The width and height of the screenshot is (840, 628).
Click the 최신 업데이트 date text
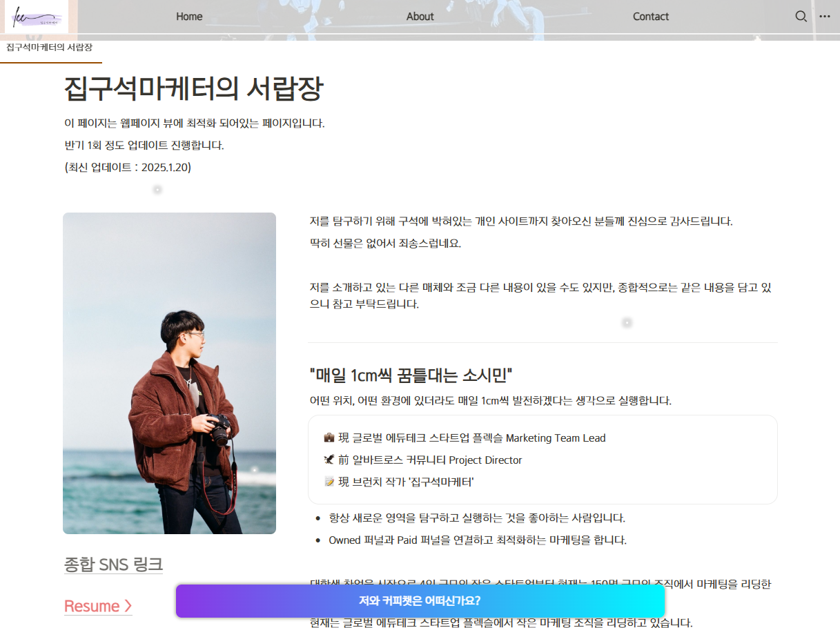click(126, 167)
